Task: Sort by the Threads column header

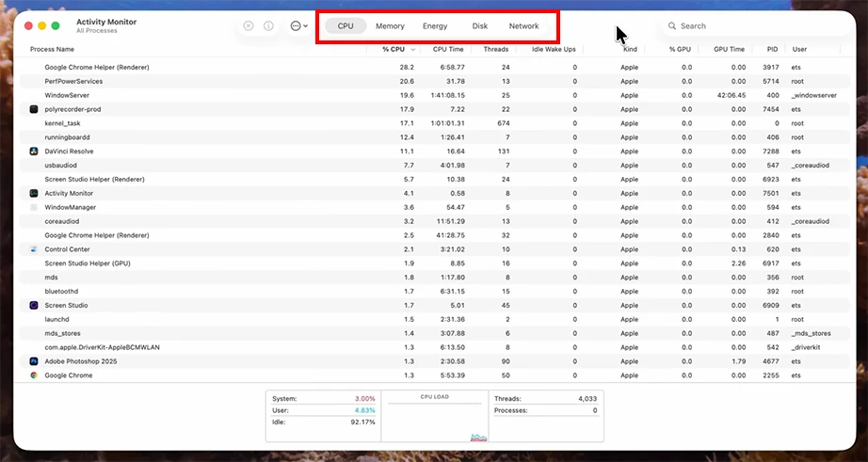Action: pos(494,49)
